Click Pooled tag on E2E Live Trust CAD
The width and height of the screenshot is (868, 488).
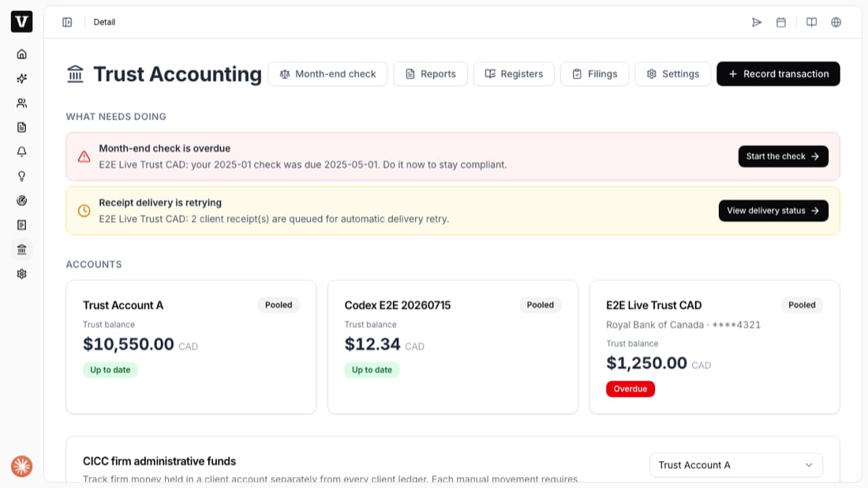point(802,305)
